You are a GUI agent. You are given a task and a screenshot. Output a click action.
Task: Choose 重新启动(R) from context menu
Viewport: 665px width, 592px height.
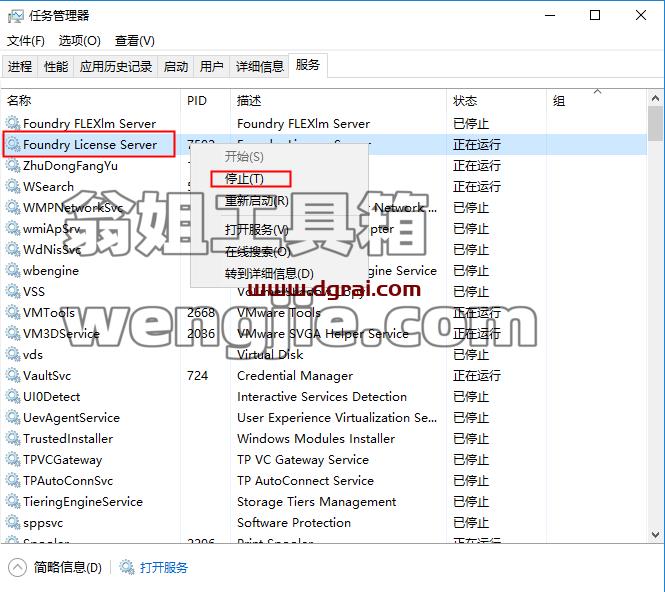257,200
